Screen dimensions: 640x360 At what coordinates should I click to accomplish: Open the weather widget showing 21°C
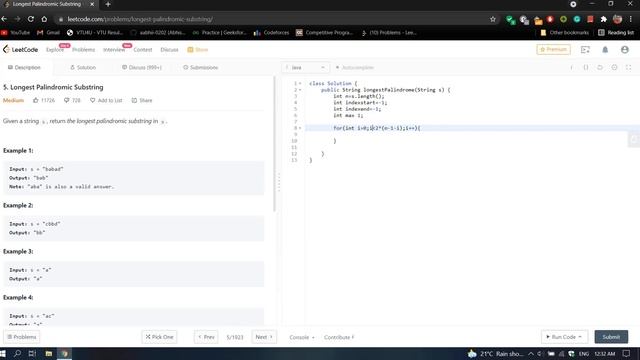pyautogui.click(x=495, y=353)
